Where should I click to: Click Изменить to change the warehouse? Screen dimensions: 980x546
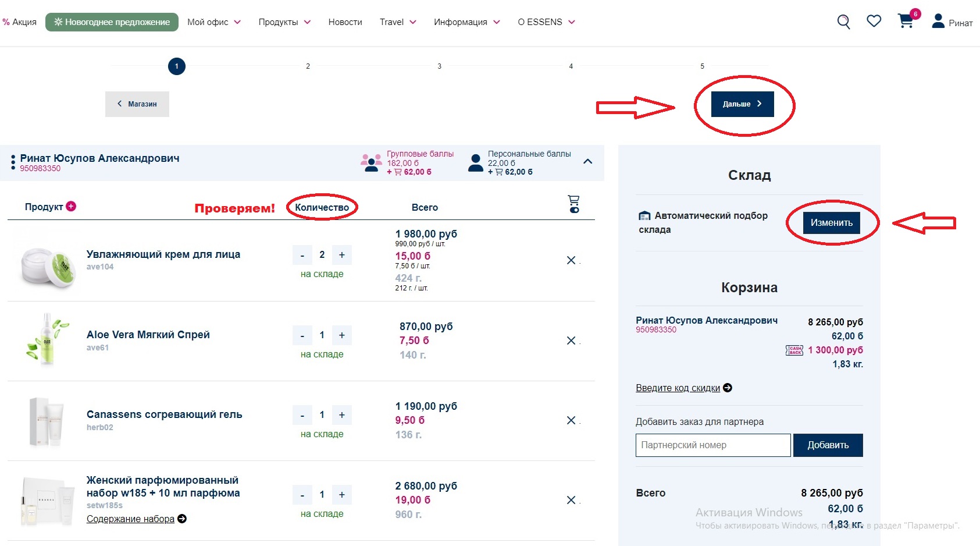pyautogui.click(x=831, y=222)
